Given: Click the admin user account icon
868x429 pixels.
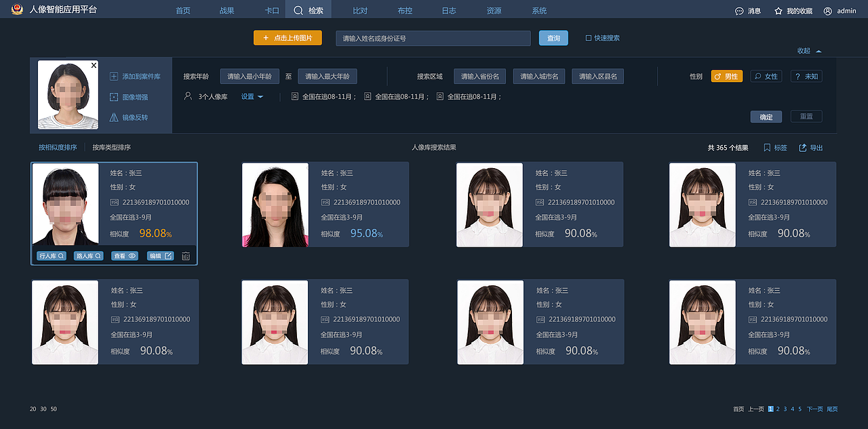Looking at the screenshot, I should 827,11.
